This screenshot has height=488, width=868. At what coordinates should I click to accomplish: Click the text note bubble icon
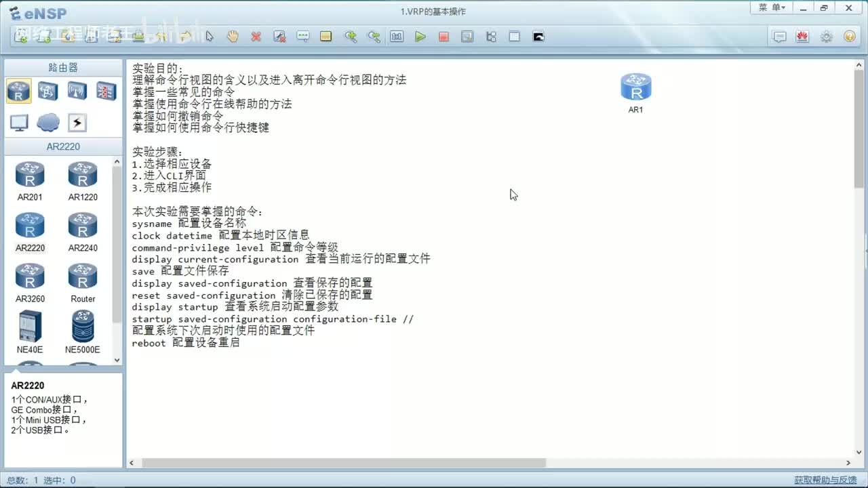coord(302,37)
